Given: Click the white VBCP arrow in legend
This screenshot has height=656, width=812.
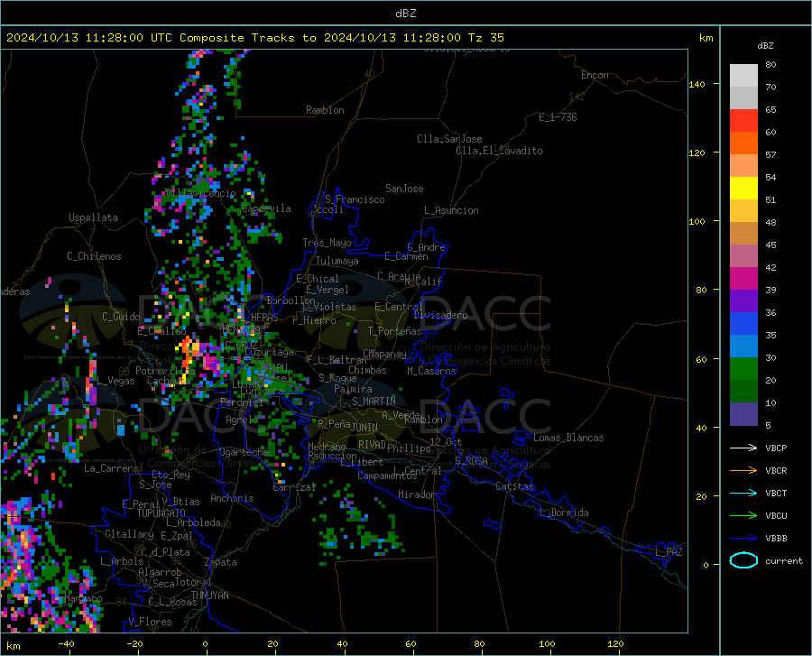Looking at the screenshot, I should [743, 448].
